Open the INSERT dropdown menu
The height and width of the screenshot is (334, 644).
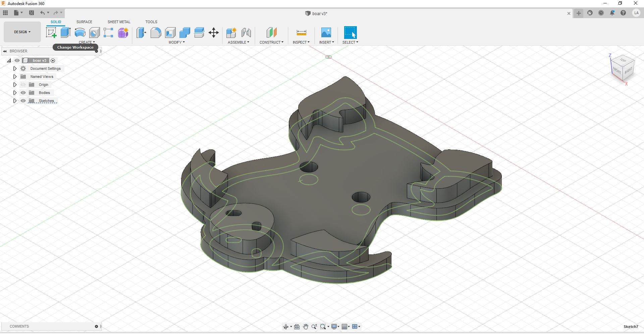tap(326, 42)
